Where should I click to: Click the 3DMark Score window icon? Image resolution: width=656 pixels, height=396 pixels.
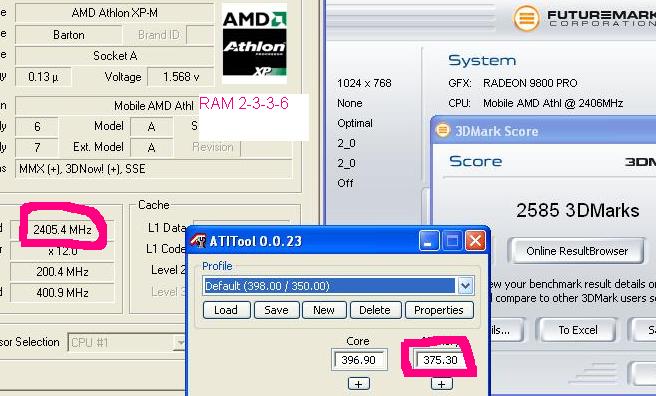[443, 130]
